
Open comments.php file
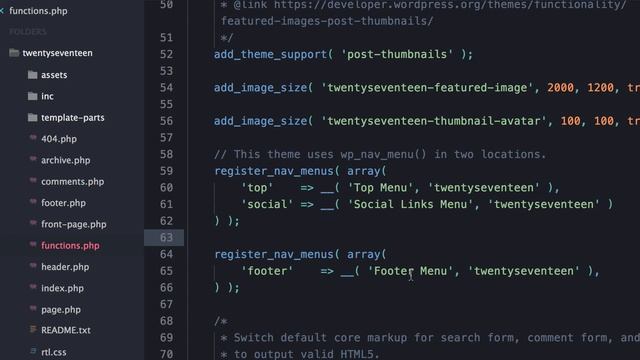73,182
